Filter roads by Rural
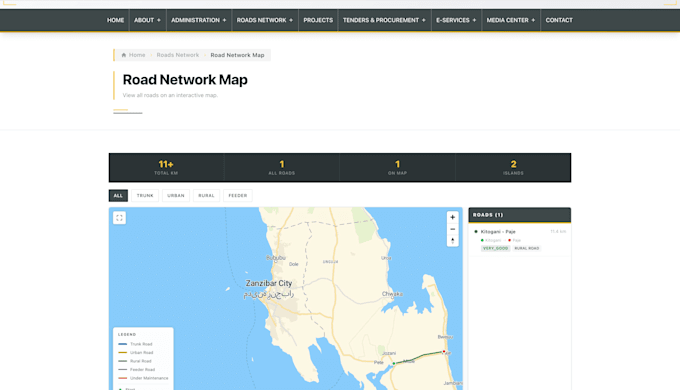 pyautogui.click(x=206, y=196)
